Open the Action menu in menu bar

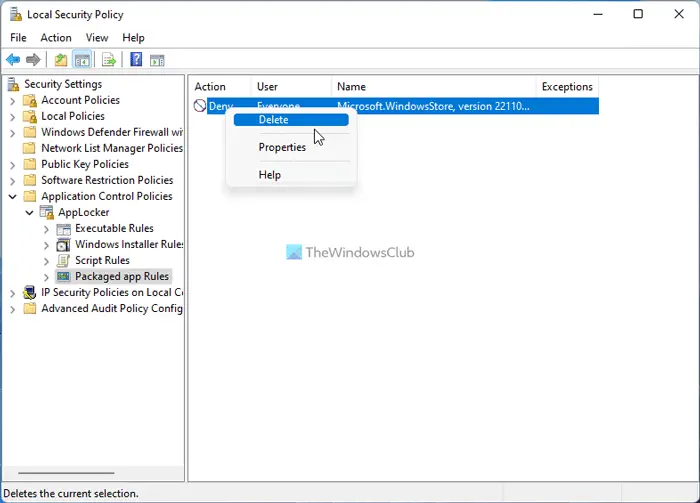point(56,37)
